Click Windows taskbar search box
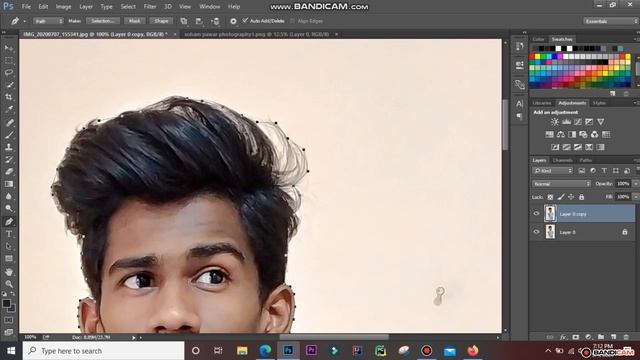The width and height of the screenshot is (640, 360). tap(104, 351)
